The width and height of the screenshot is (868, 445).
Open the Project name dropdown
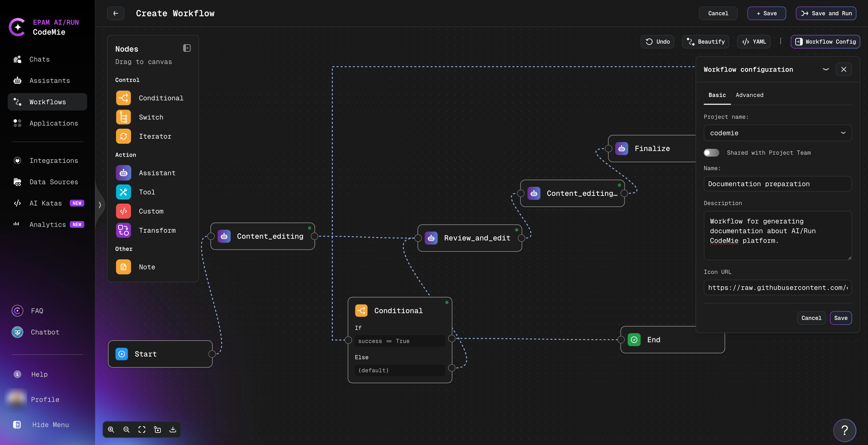pyautogui.click(x=777, y=133)
